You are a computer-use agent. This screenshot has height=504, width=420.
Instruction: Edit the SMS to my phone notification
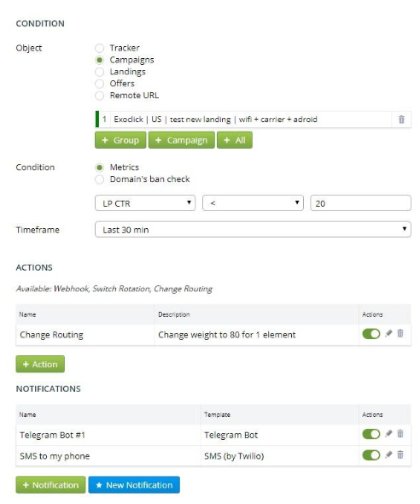(x=388, y=454)
